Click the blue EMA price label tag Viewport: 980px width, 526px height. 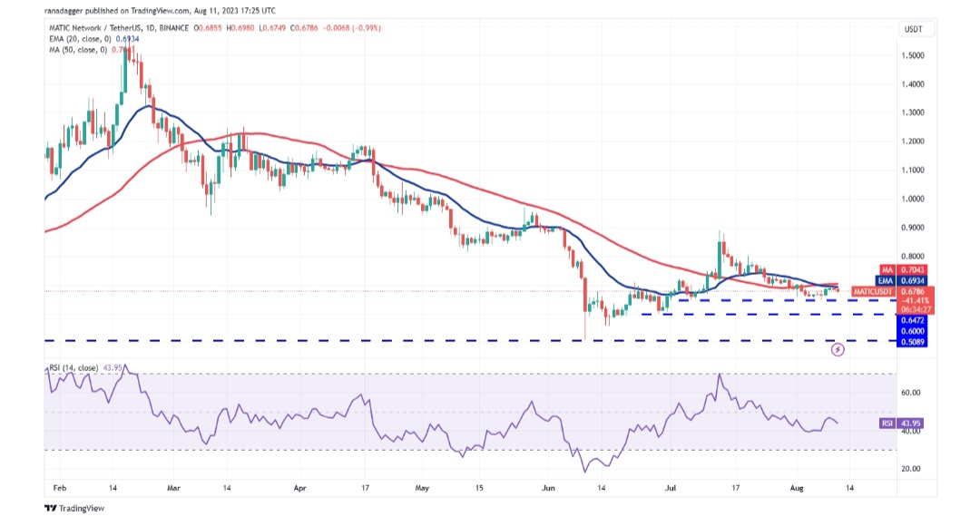[911, 281]
